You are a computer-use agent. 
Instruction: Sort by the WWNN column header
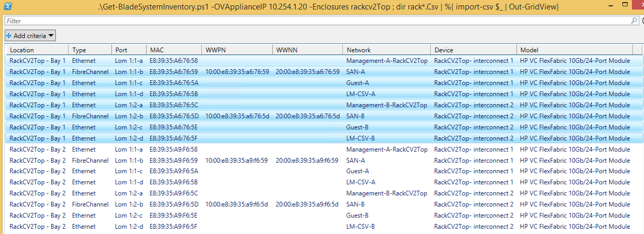307,50
